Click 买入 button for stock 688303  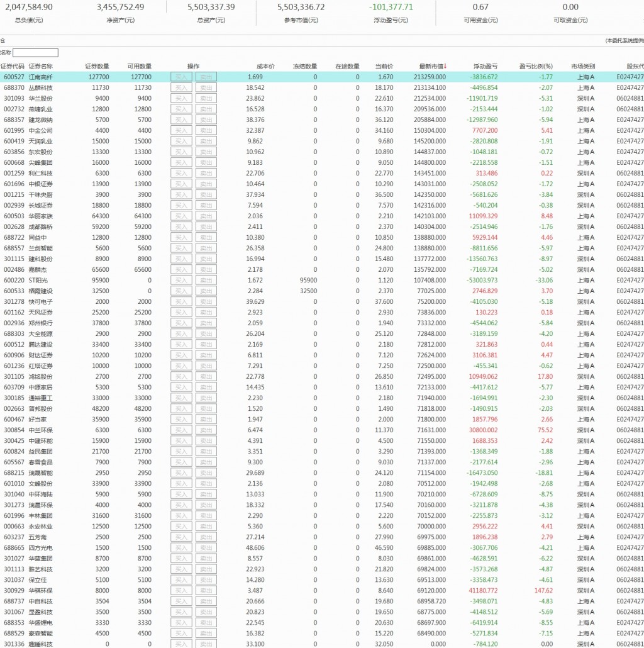(x=181, y=334)
